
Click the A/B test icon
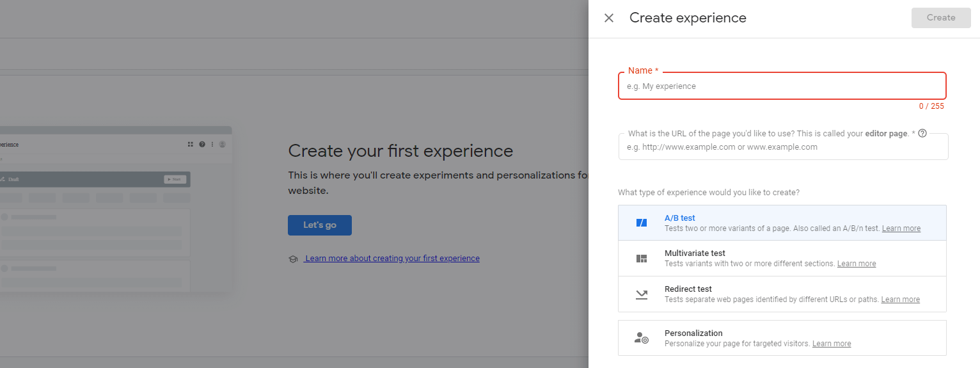point(642,223)
